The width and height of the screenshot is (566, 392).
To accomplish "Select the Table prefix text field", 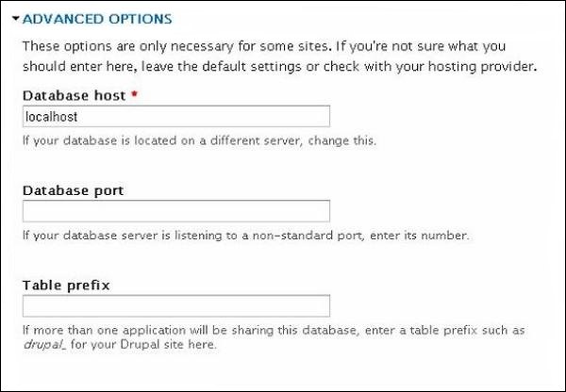I will [175, 306].
